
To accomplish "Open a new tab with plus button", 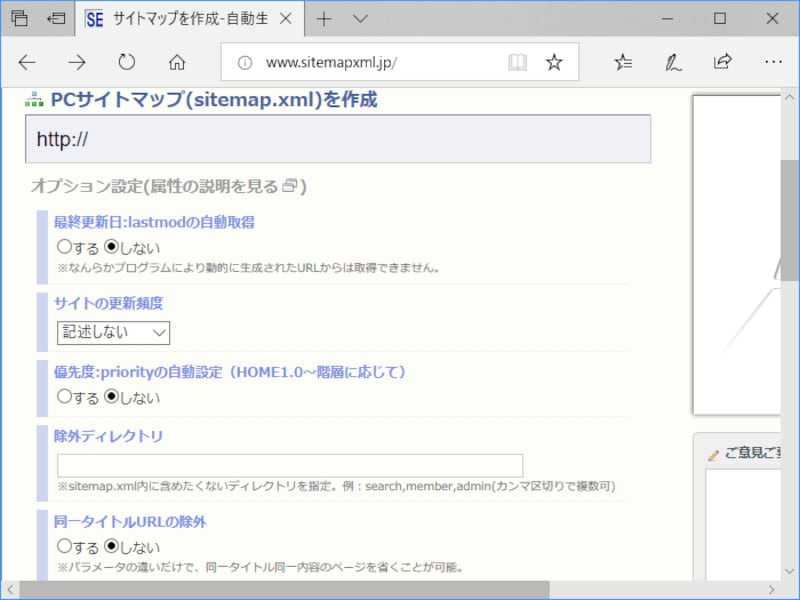I will pos(324,18).
